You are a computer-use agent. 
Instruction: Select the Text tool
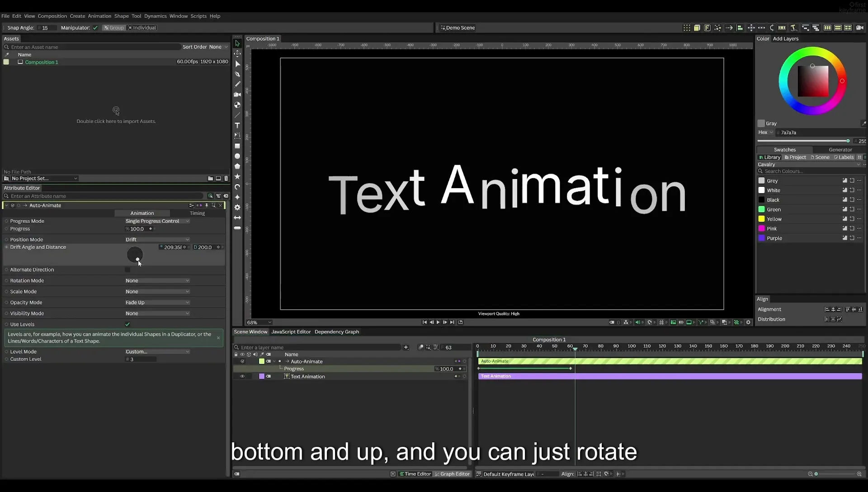(237, 125)
